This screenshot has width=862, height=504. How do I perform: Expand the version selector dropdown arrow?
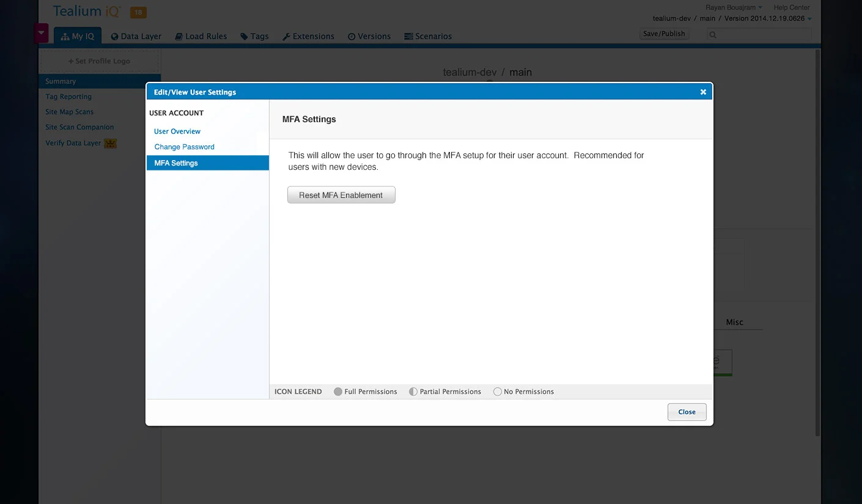810,19
